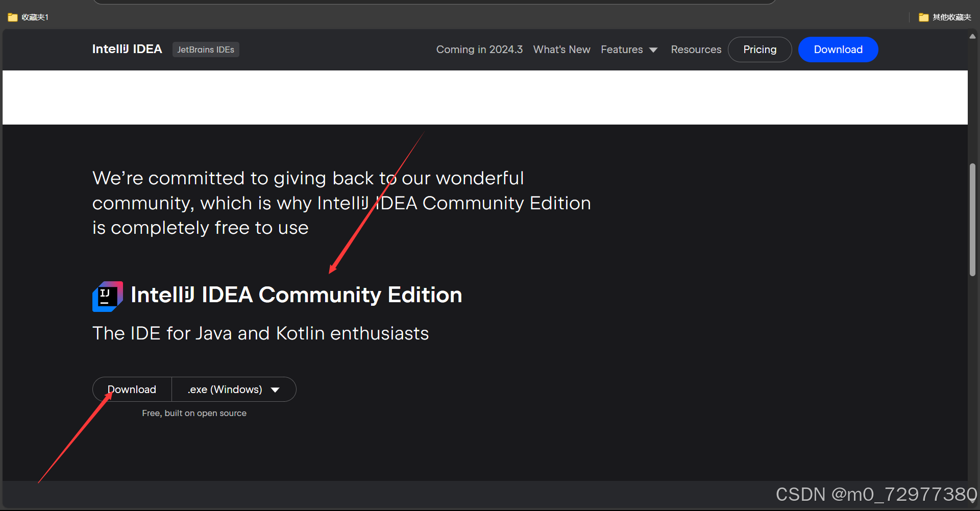The image size is (980, 511).
Task: Click the 'Free, built on open source' caption
Action: (x=194, y=413)
